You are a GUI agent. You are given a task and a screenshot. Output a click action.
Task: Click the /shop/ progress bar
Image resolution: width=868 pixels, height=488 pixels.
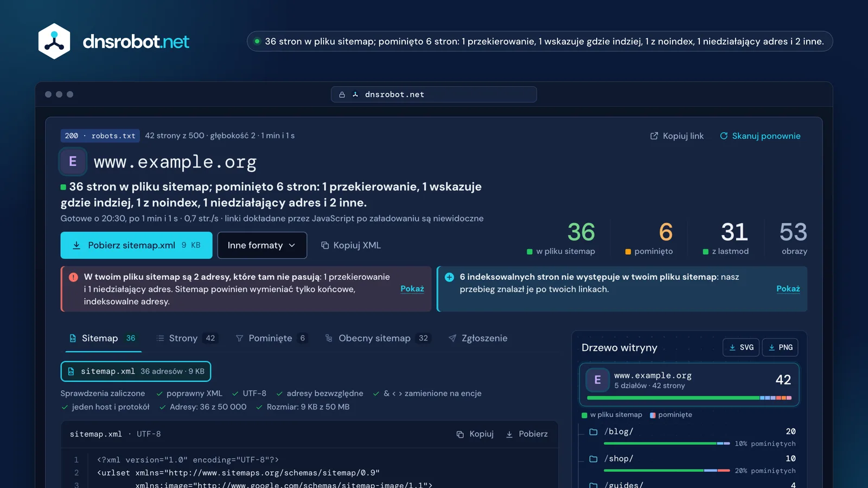tap(667, 471)
